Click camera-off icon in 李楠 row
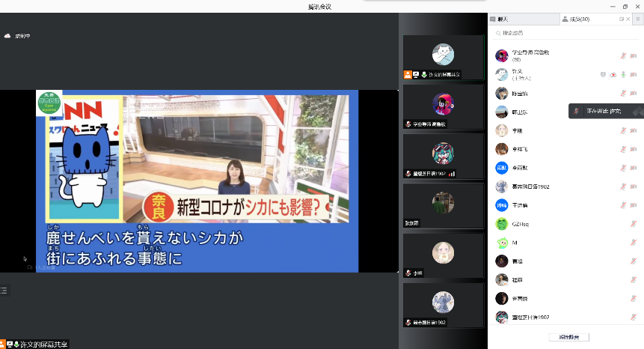This screenshot has width=644, height=349. pos(634,130)
